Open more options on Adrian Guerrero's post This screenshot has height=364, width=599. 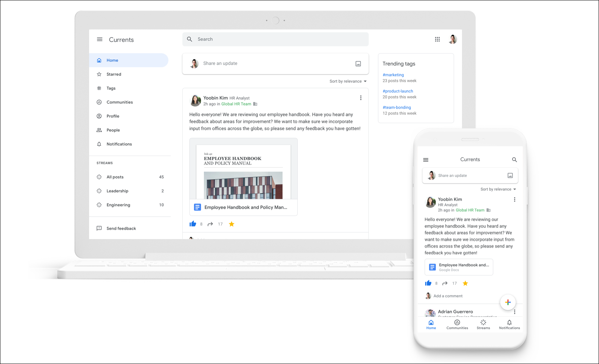coord(515,312)
